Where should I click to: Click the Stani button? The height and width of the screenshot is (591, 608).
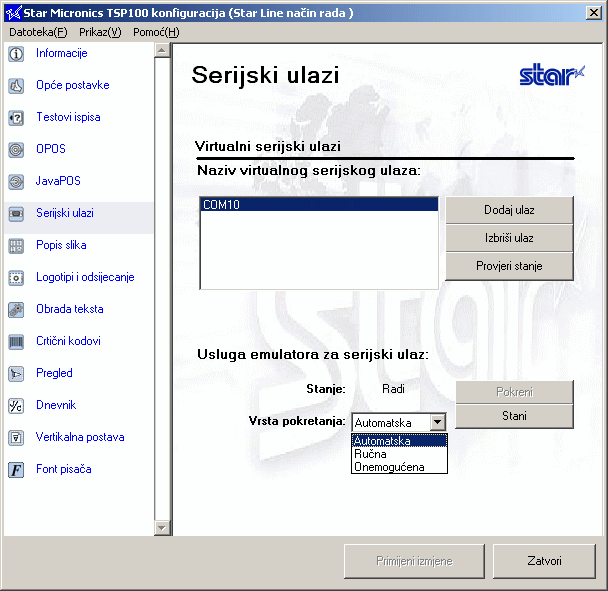(x=514, y=416)
